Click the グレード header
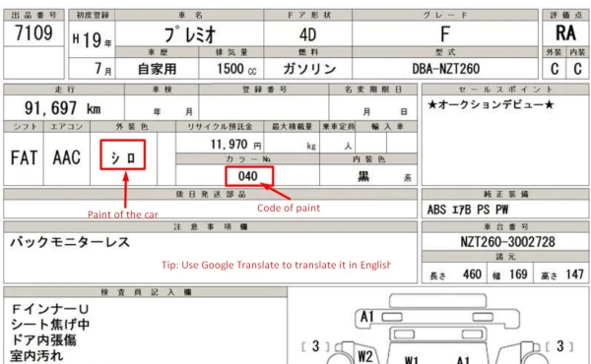 445,16
